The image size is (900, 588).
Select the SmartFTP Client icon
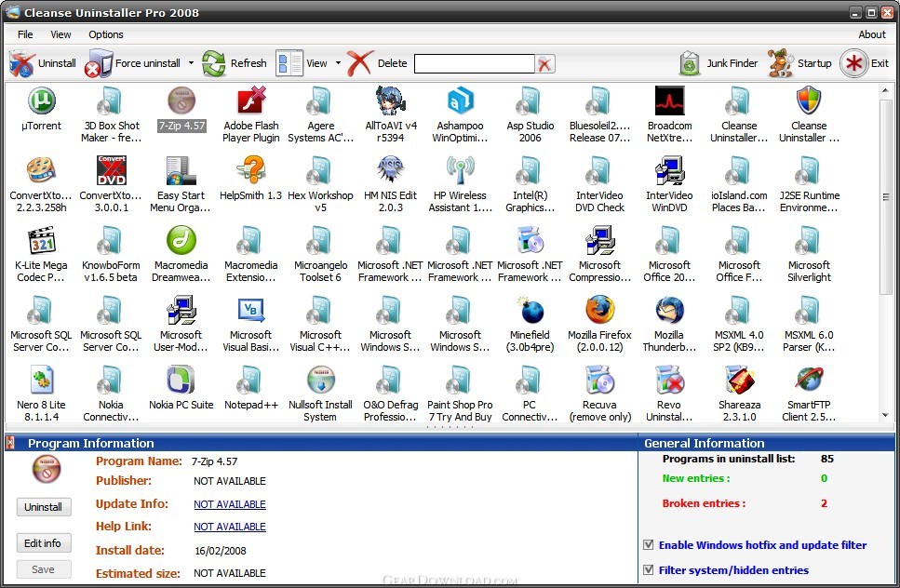pos(810,380)
